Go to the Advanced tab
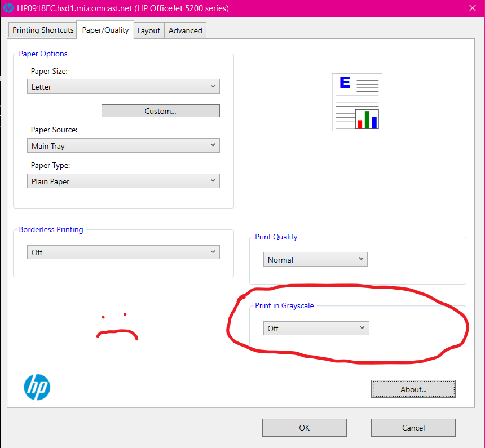Image resolution: width=485 pixels, height=448 pixels. (x=186, y=30)
